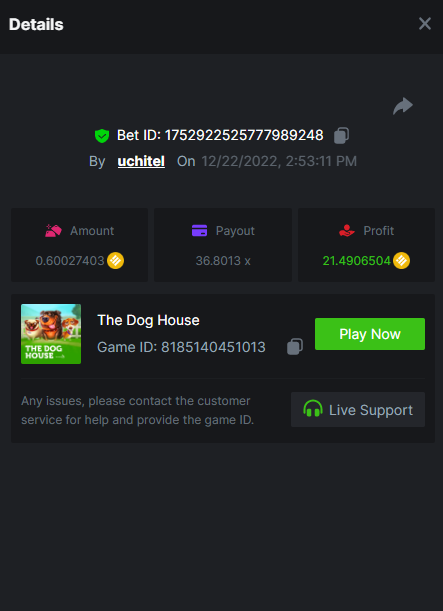Click the coin icon beside amount value
Screen dimensions: 443x611
coord(115,261)
